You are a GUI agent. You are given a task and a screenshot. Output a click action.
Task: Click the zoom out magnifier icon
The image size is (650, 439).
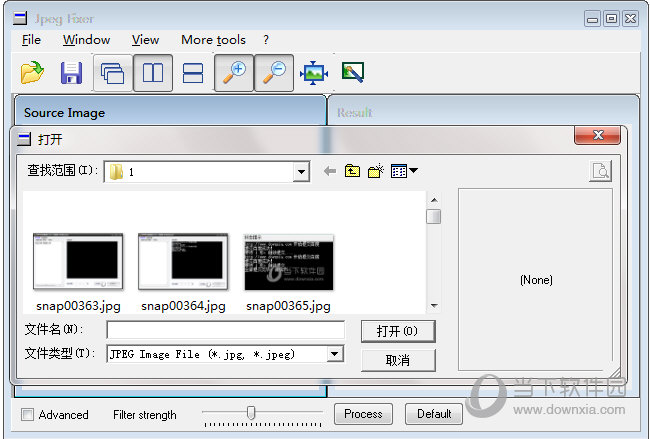[x=274, y=73]
